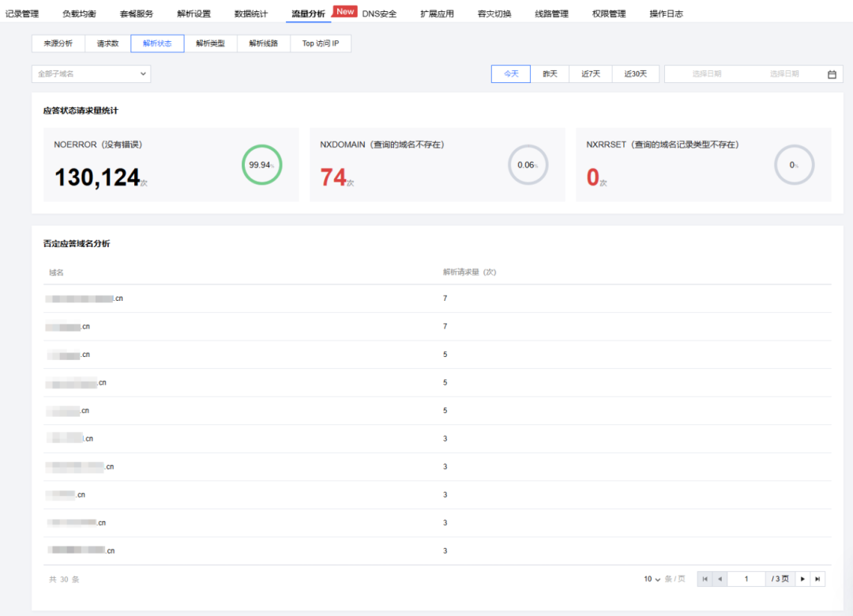The height and width of the screenshot is (616, 853).
Task: Open the 线路管理 tab
Action: coord(551,13)
